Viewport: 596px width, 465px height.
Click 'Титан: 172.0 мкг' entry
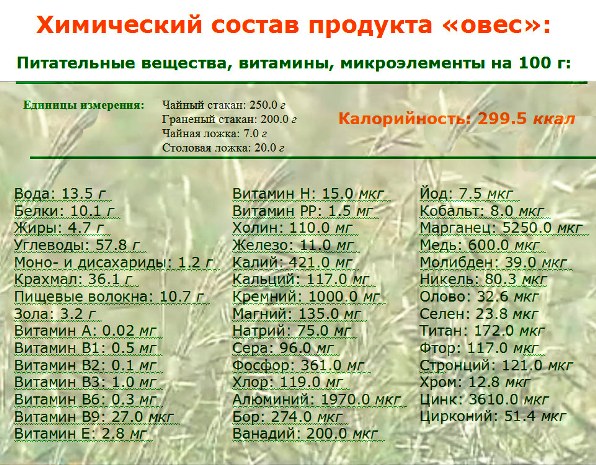[x=482, y=331]
